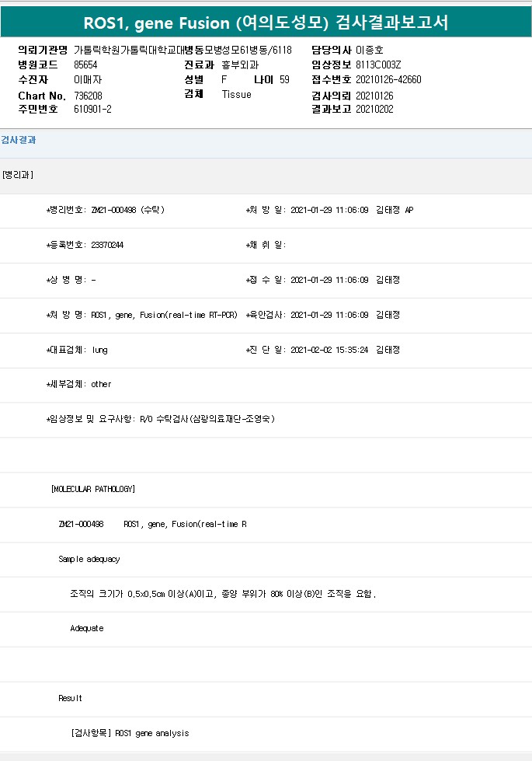Click the 진단일 timestamp 2021-02-02 15:35:24
Viewport: 532px width, 761px height.
tap(329, 350)
